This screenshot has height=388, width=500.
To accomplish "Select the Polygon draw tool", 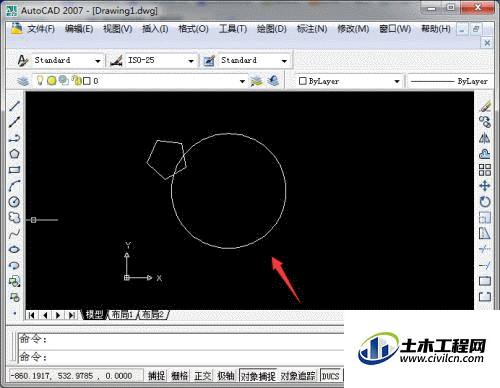I will (14, 154).
